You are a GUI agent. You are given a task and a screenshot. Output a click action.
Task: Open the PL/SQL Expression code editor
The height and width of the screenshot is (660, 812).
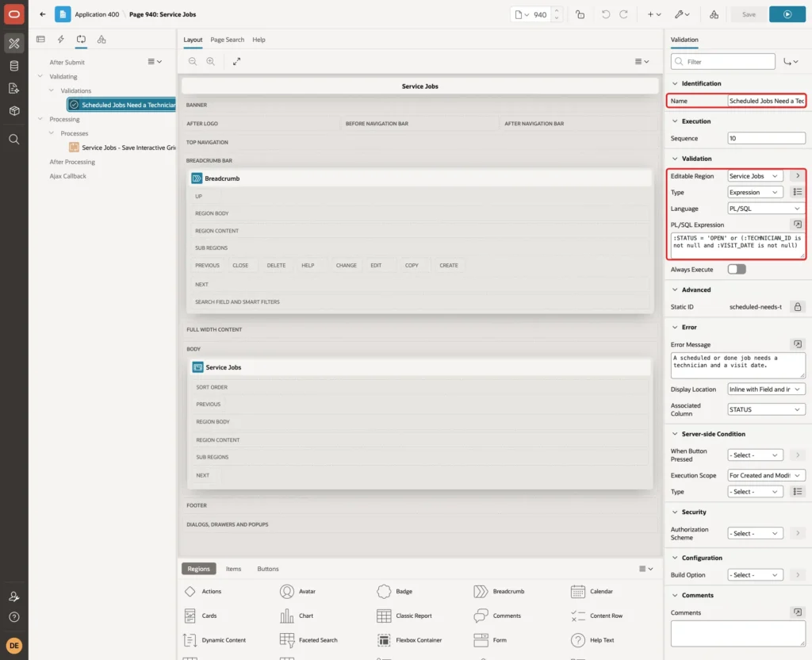798,224
